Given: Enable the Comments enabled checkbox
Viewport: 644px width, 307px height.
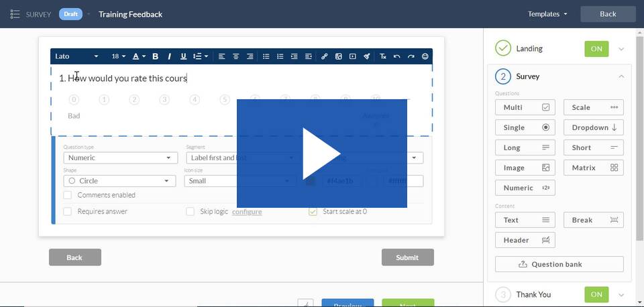Looking at the screenshot, I should click(67, 195).
